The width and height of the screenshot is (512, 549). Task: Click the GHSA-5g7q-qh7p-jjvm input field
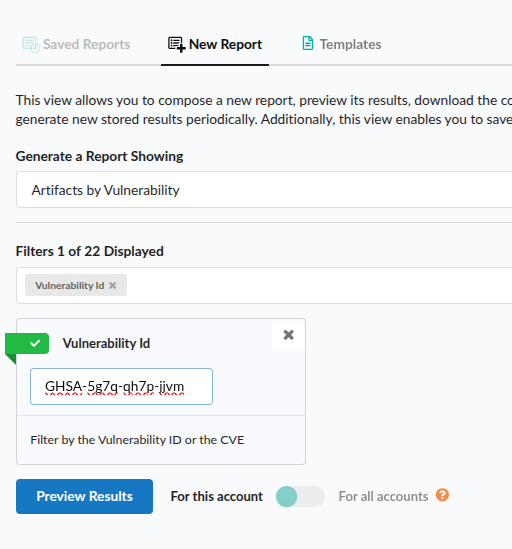[x=122, y=387]
